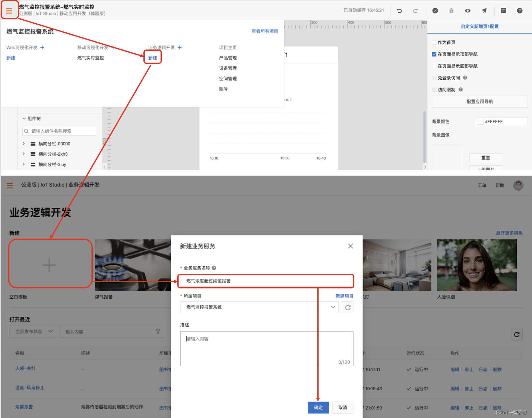Open the 人感-关灯 service link
The height and width of the screenshot is (418, 532).
tap(25, 368)
